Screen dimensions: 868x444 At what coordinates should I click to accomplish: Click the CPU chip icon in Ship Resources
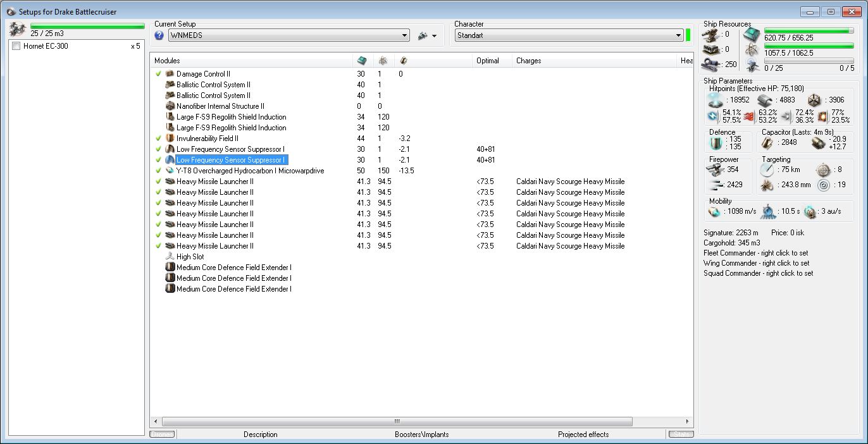tap(752, 34)
